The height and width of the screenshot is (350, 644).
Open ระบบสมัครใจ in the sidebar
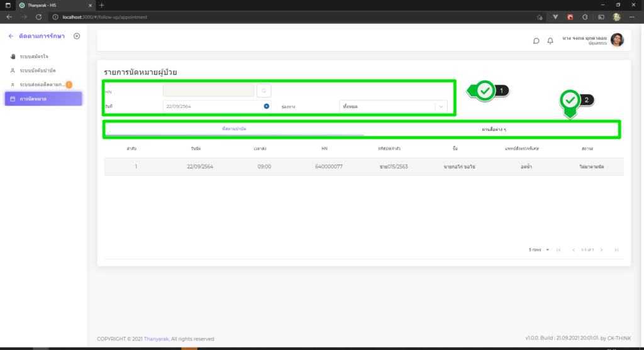tap(34, 57)
